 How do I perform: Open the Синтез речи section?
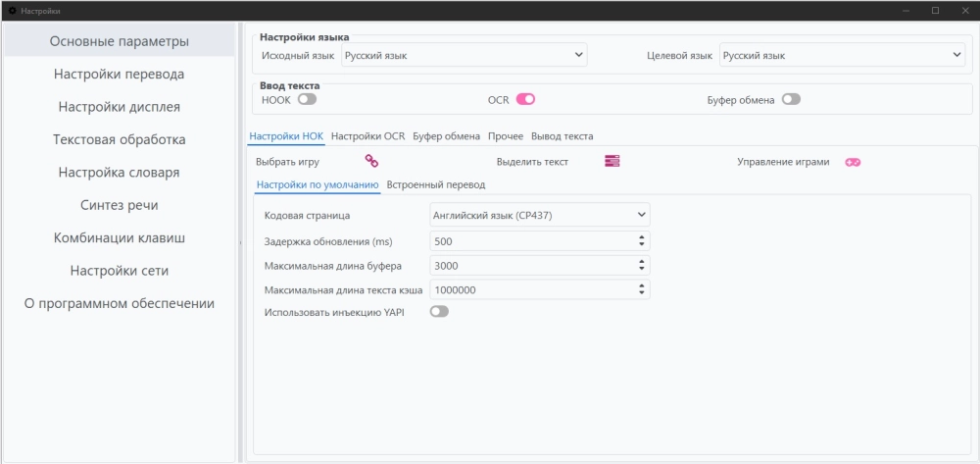pyautogui.click(x=119, y=205)
